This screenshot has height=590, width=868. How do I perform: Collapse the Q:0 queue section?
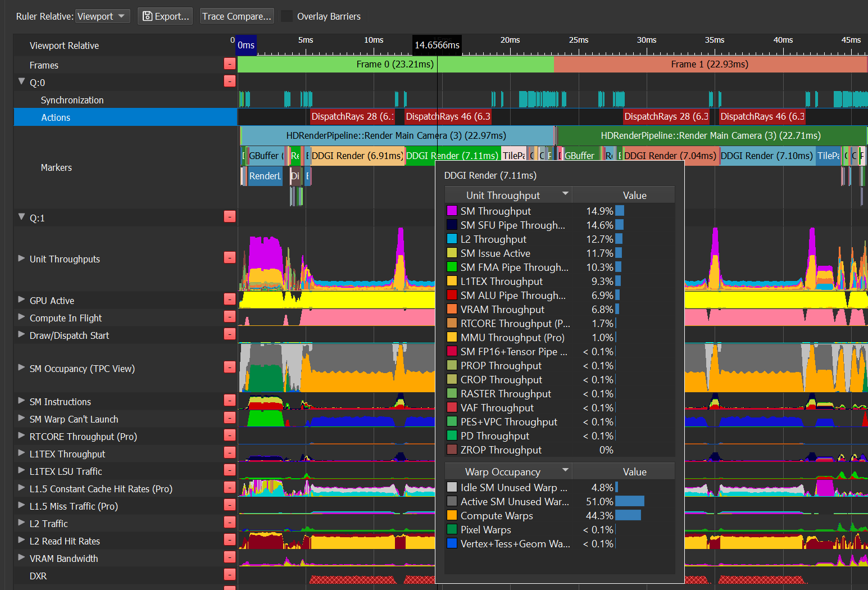(x=21, y=82)
